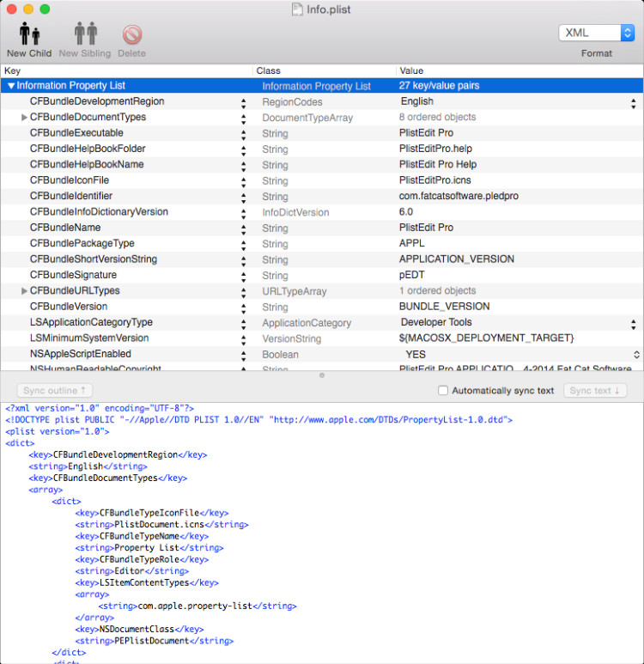Click the ${MACOSX_DEPLOYMENT_TARGET} value

[487, 338]
